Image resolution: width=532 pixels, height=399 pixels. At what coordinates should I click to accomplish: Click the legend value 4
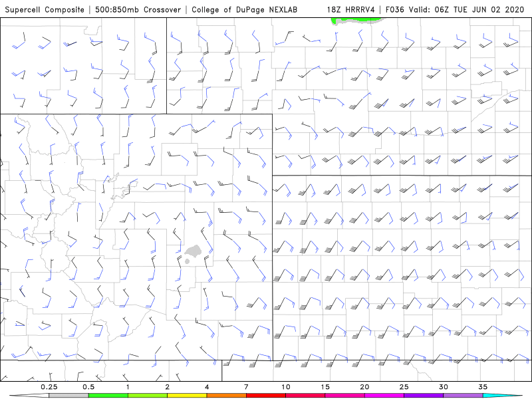207,387
